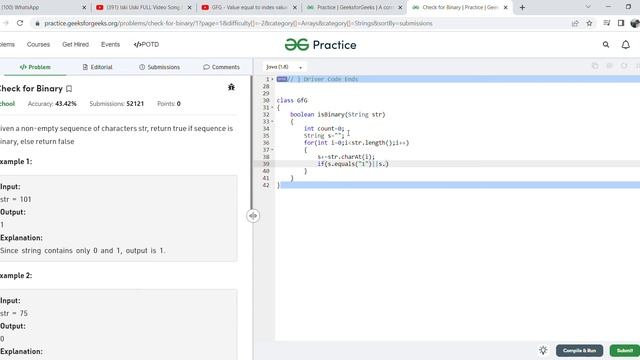Click the Example 2 input 'str = 75'
The height and width of the screenshot is (360, 640).
tap(14, 313)
